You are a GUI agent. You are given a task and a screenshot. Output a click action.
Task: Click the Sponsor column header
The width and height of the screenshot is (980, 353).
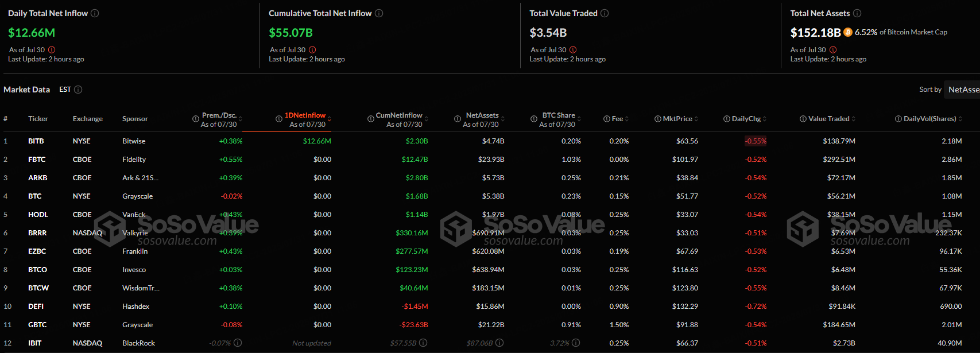click(135, 119)
